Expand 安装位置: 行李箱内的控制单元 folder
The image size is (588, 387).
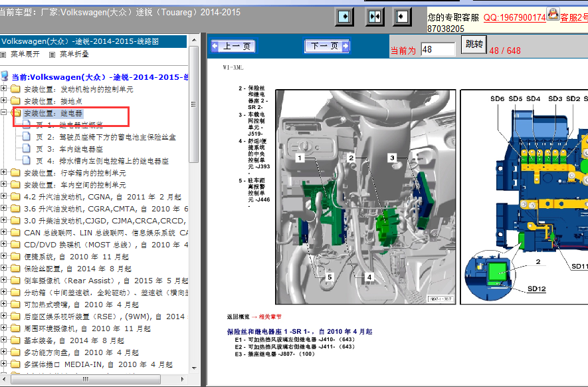coord(3,172)
